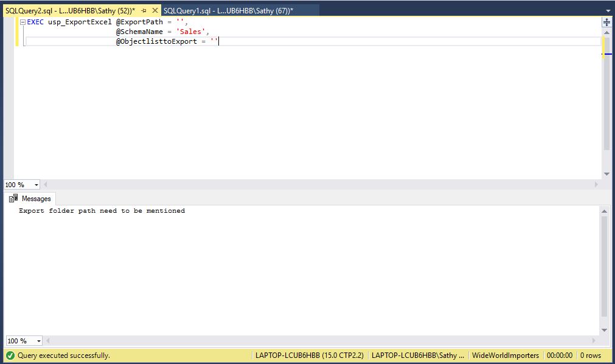615x364 pixels.
Task: Click the empty string after @ExportPath
Action: tap(180, 22)
